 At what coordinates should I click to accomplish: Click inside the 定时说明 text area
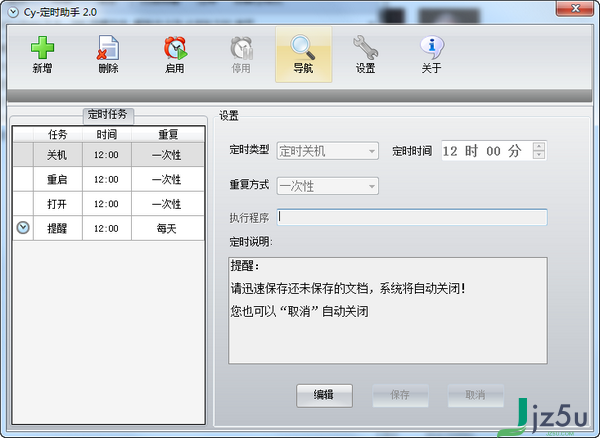(x=388, y=310)
